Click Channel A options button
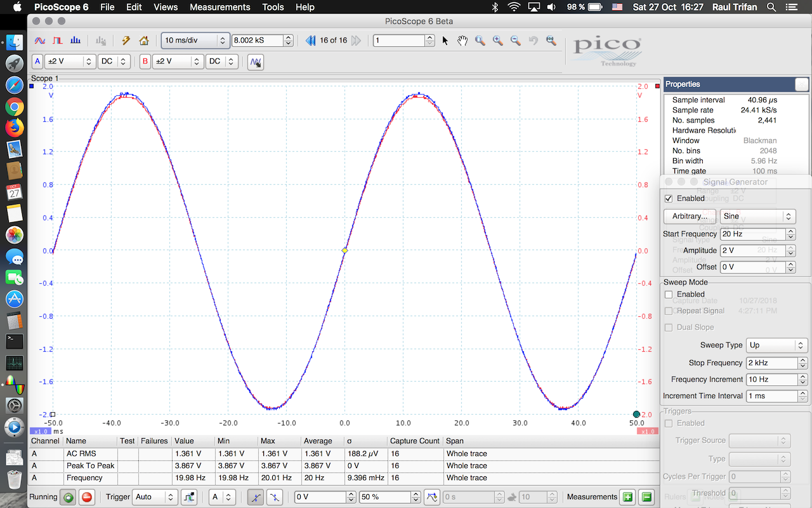812x508 pixels. tap(37, 62)
